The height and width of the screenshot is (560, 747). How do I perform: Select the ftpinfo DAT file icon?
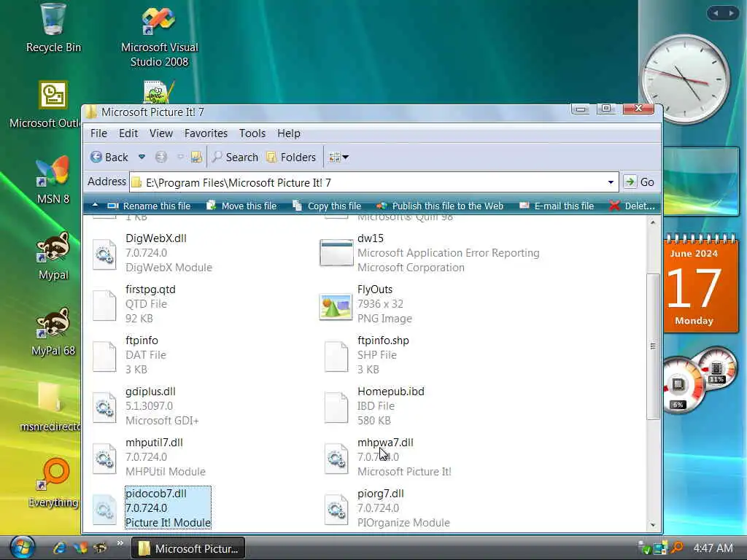pos(104,356)
